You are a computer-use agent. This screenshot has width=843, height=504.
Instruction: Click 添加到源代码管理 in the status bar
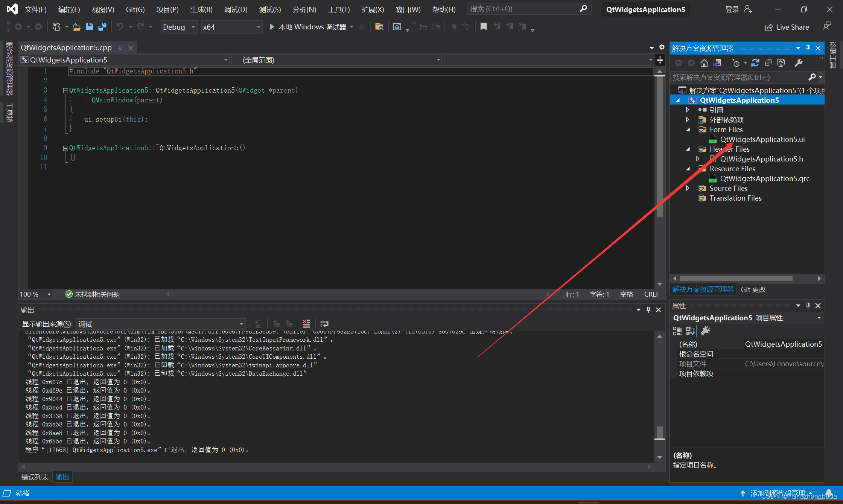click(x=777, y=493)
